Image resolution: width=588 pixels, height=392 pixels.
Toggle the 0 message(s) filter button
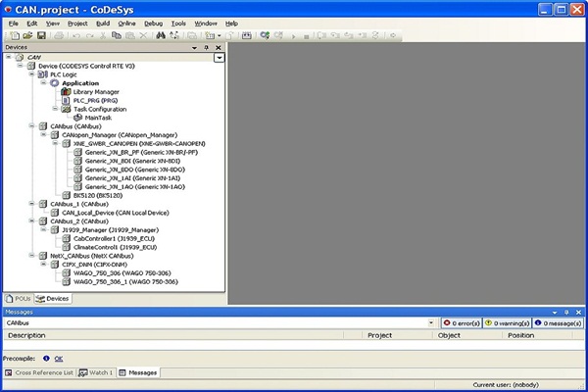tap(555, 322)
